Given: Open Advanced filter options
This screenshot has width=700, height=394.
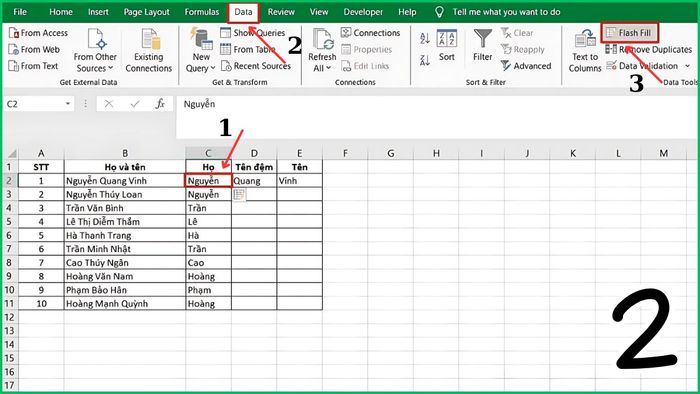Looking at the screenshot, I should point(526,66).
